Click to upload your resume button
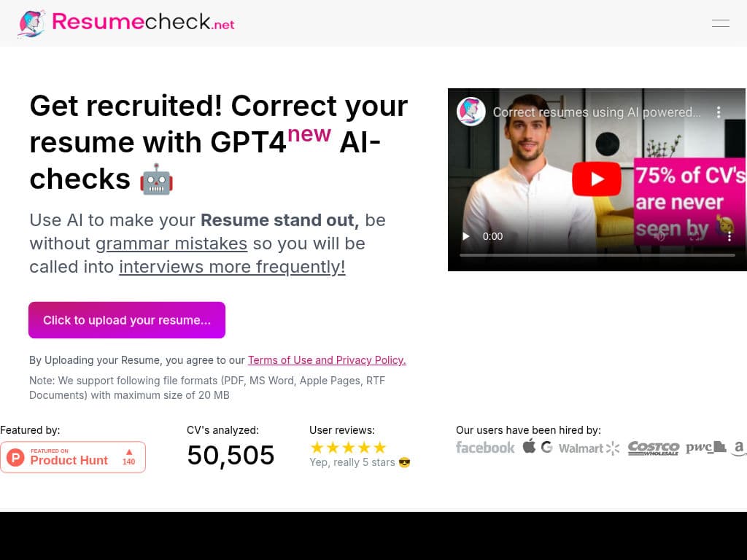 tap(127, 320)
